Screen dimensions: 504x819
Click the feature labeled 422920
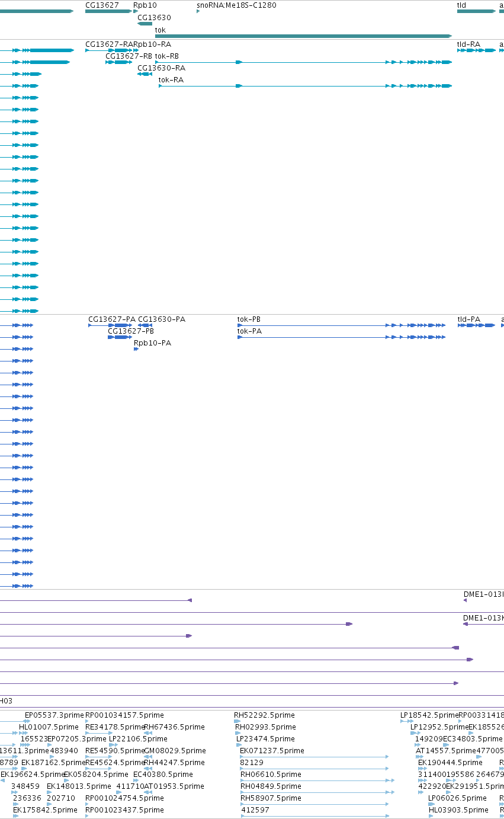[432, 786]
